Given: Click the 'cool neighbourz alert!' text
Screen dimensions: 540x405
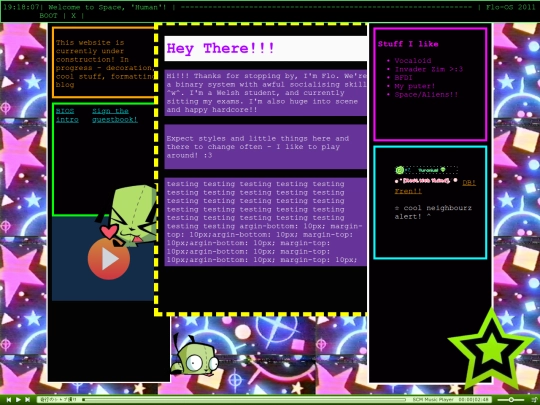Looking at the screenshot, I should click(433, 212).
